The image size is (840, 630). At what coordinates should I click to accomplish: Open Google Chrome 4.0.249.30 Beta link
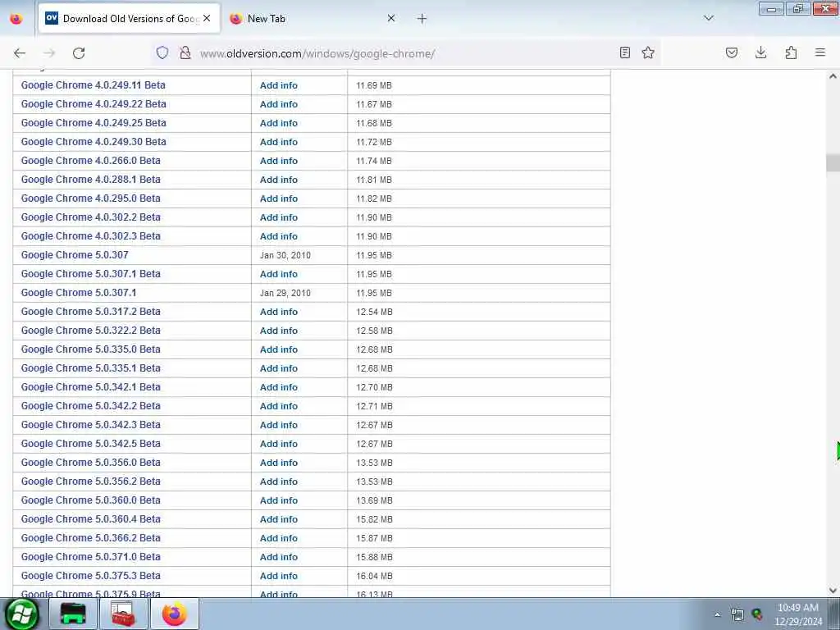(x=94, y=142)
